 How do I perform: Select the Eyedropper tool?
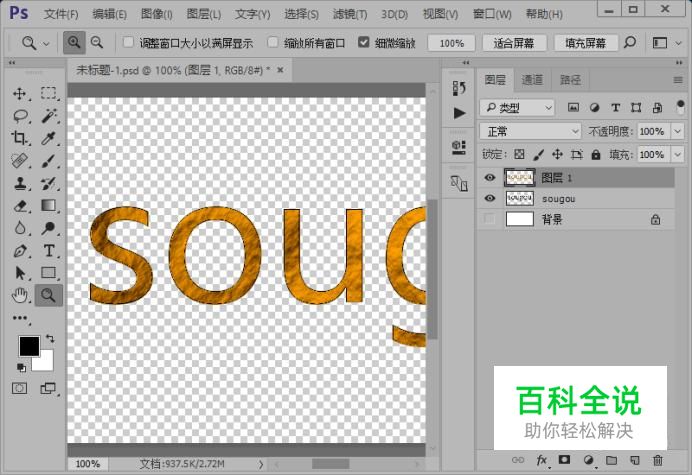point(49,139)
